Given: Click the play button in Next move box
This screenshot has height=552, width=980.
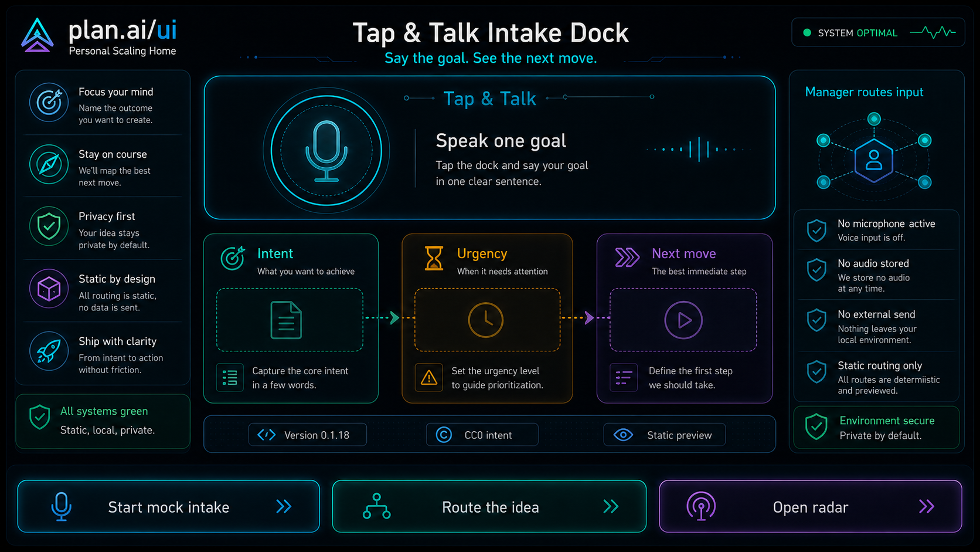Looking at the screenshot, I should (x=683, y=320).
